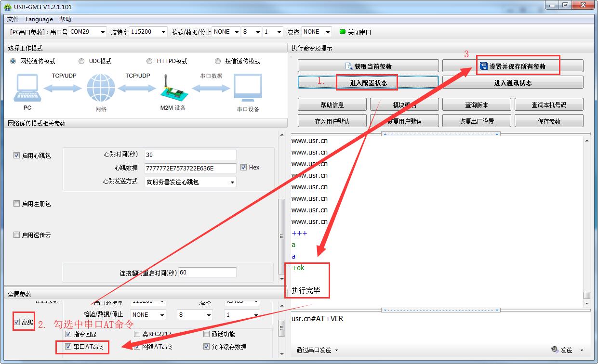The image size is (598, 364).
Task: Enable the 启用注册包 checkbox
Action: 17,204
